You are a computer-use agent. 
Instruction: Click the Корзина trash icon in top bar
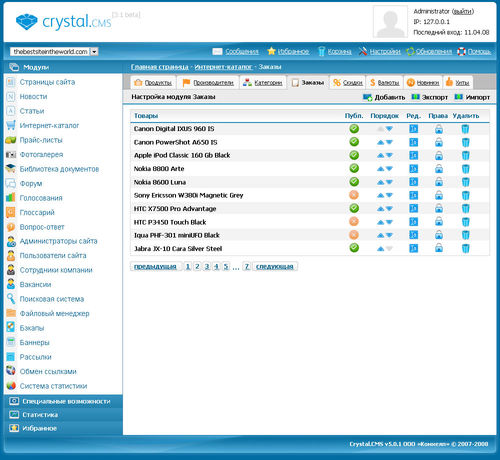coord(321,51)
